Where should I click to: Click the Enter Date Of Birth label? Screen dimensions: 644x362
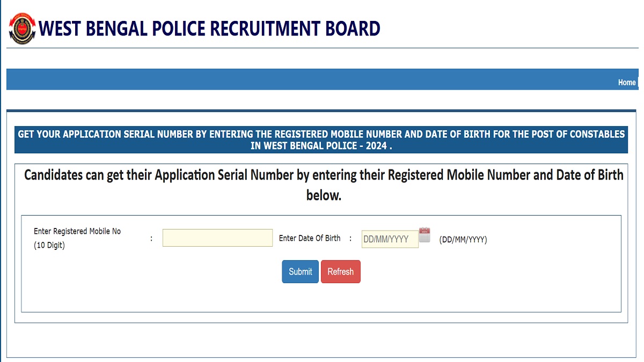point(310,238)
